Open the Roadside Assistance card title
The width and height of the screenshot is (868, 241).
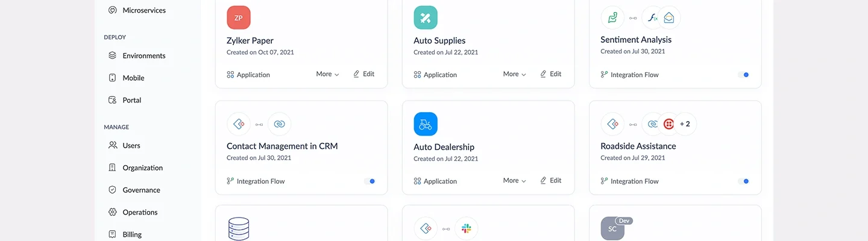pos(638,146)
